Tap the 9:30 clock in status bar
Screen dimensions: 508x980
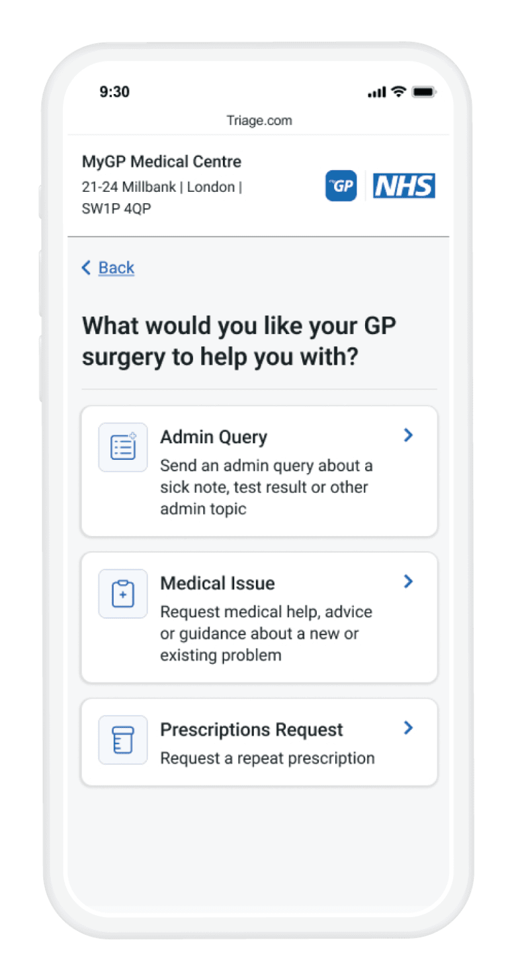click(114, 91)
